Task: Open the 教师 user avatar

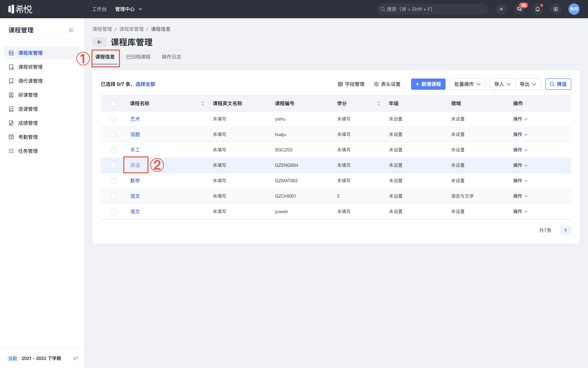Action: tap(574, 9)
